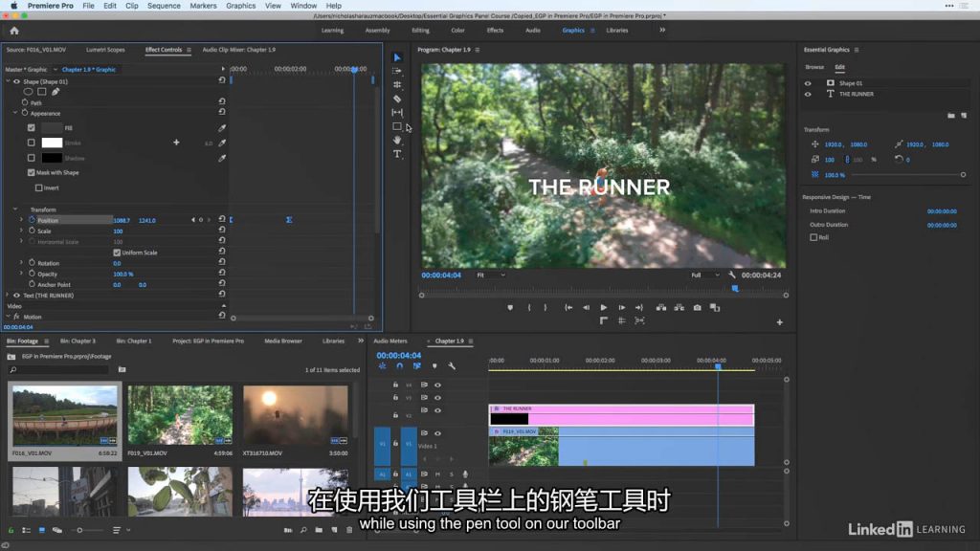980x551 pixels.
Task: Uncheck the Fill checkbox
Action: click(32, 127)
